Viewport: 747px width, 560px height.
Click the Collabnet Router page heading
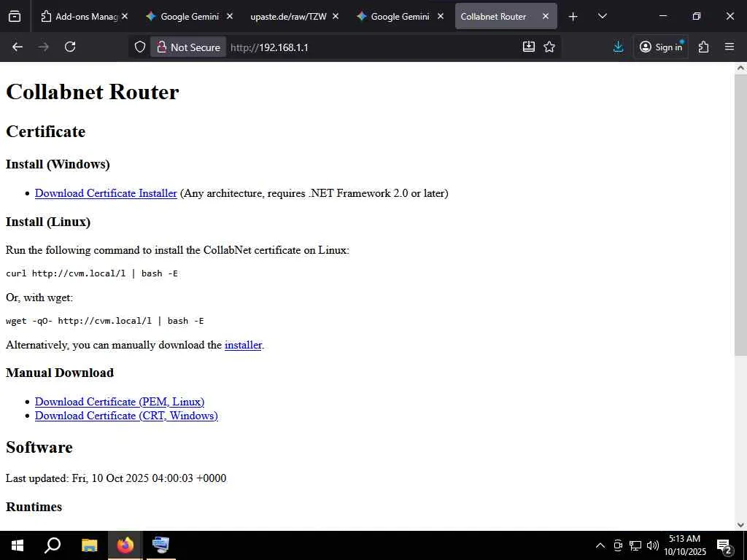(93, 91)
